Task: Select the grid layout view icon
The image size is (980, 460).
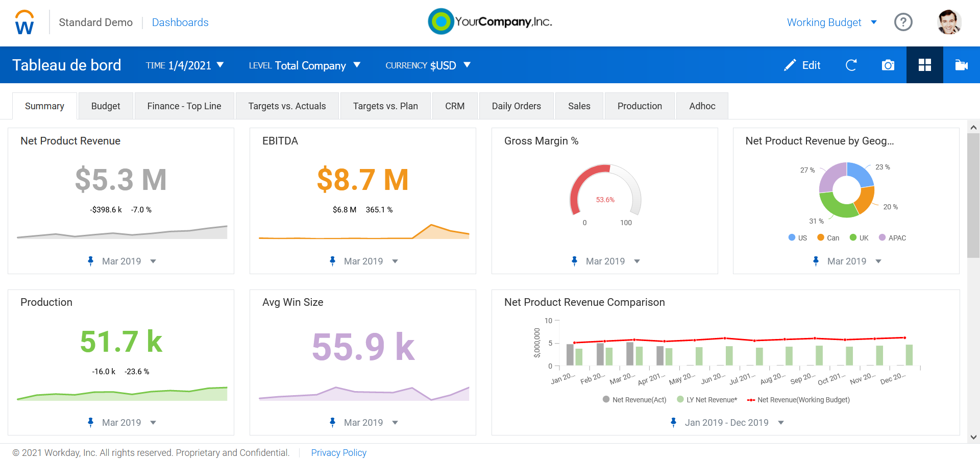Action: (x=924, y=65)
